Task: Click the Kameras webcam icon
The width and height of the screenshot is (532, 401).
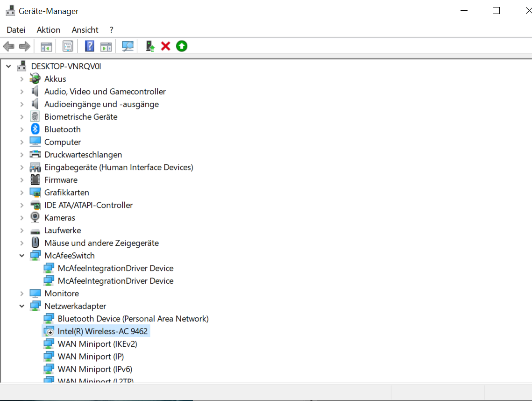Action: click(x=35, y=217)
